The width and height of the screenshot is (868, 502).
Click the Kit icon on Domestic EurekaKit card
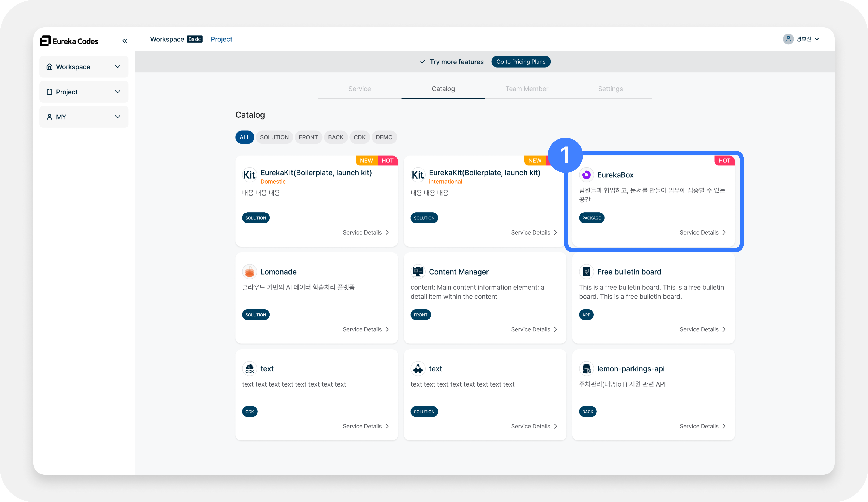[x=249, y=175]
